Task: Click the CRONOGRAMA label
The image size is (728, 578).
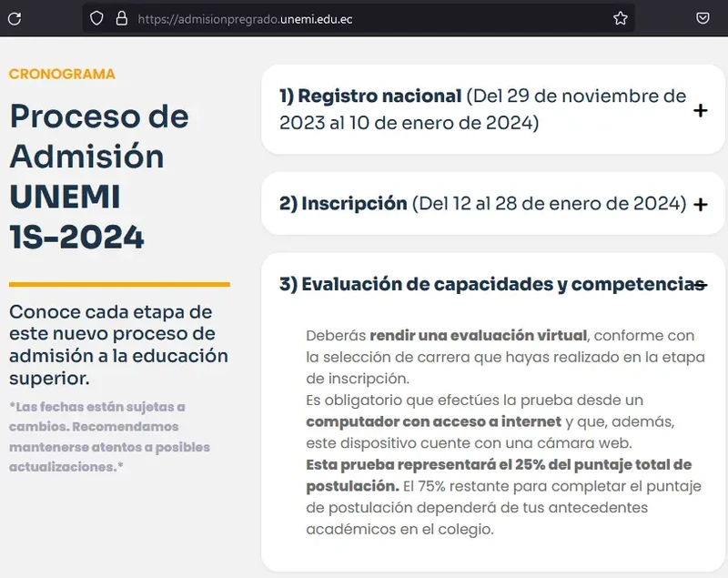Action: (x=62, y=74)
